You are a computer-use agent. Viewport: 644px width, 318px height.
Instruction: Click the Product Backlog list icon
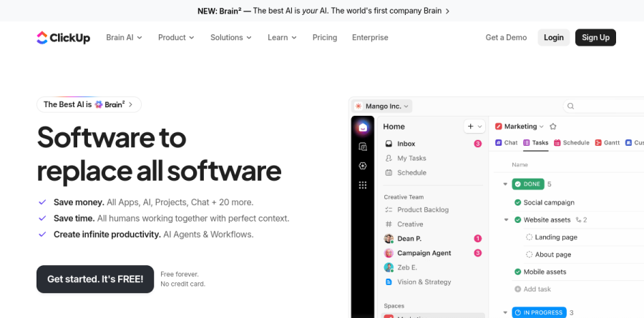(x=389, y=209)
